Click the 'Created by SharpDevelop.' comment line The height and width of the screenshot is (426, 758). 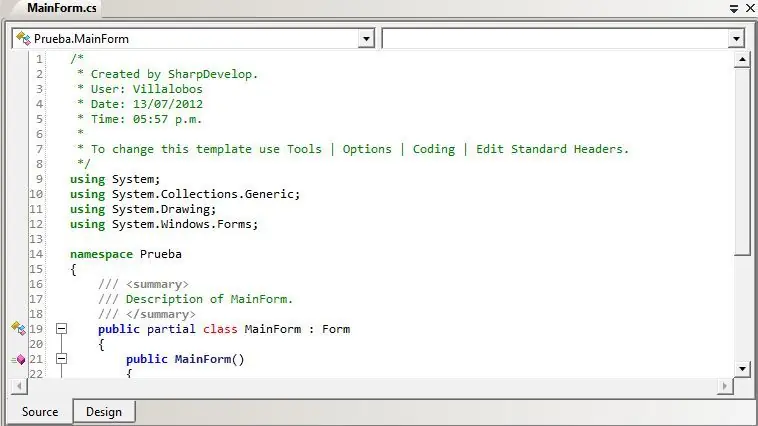pos(167,74)
